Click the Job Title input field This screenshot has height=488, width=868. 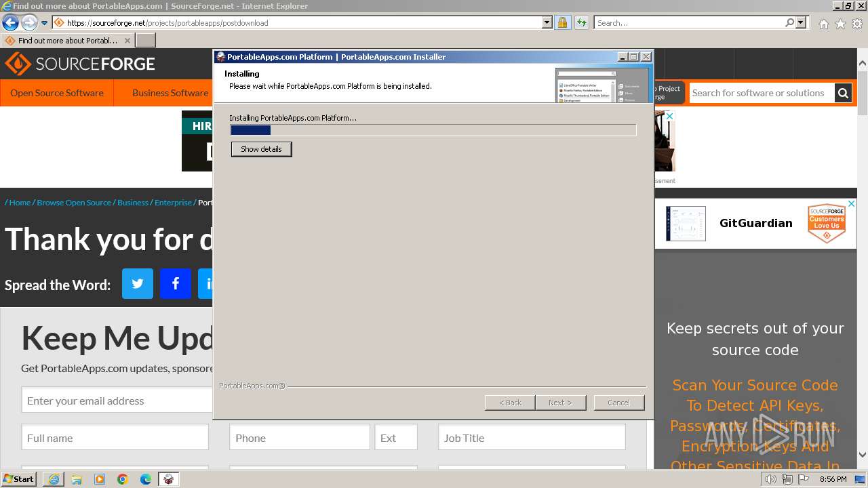(x=532, y=438)
